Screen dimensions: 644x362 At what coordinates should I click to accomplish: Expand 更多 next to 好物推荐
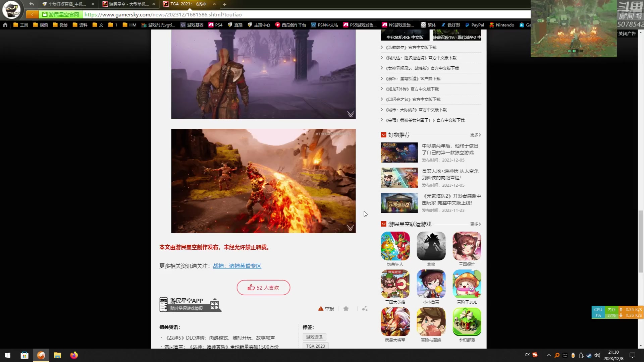tap(476, 135)
